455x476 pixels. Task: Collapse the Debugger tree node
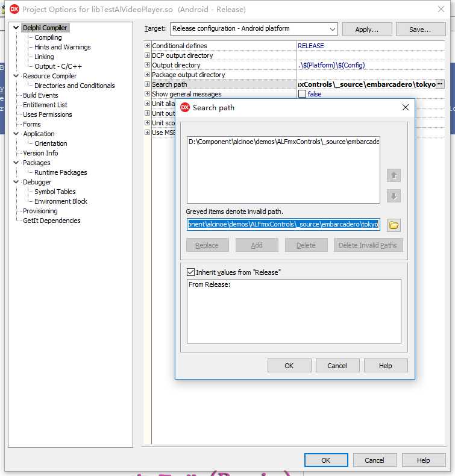tap(16, 182)
